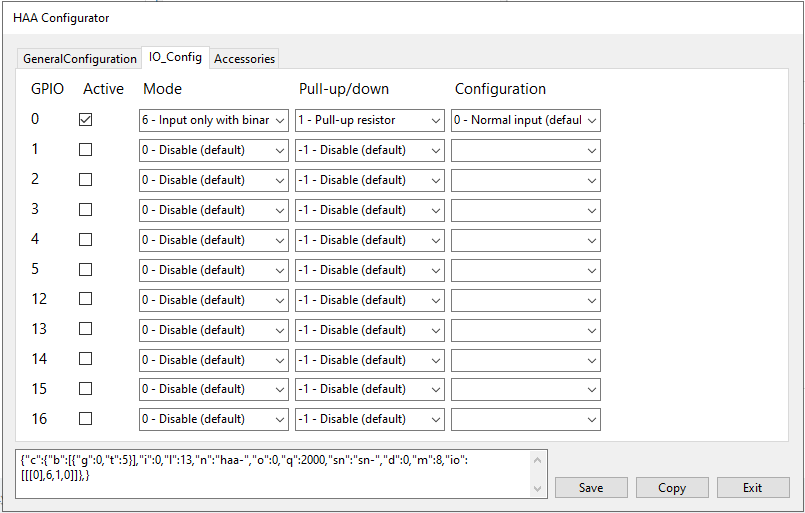Switch to the GeneralConfiguration tab
Viewport: 805px width, 513px height.
coord(80,59)
